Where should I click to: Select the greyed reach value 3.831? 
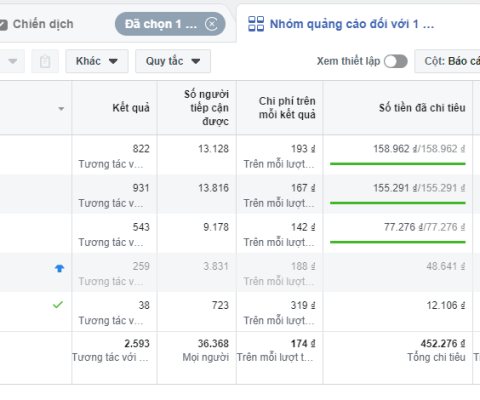[216, 266]
